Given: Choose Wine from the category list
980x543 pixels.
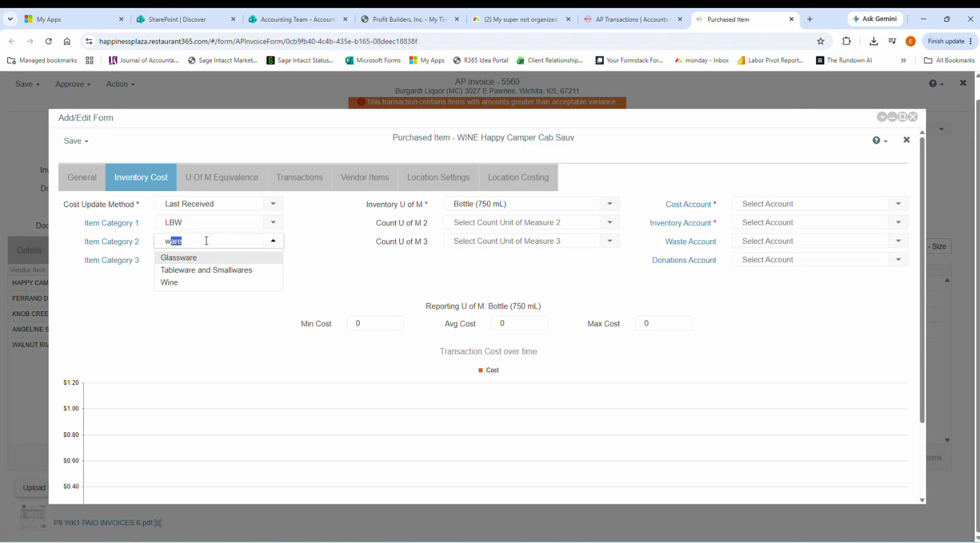Looking at the screenshot, I should pyautogui.click(x=218, y=282).
